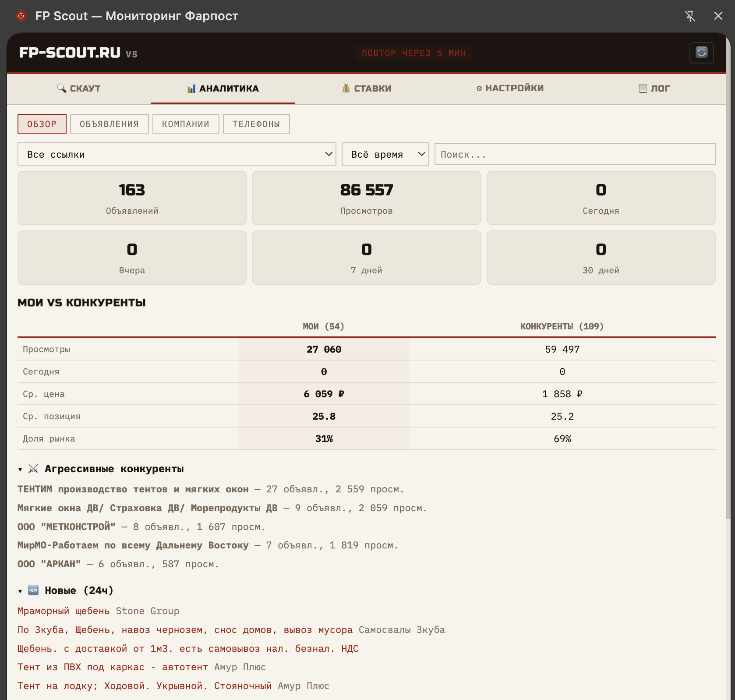
Task: Open the Аналитика tab
Action: (223, 88)
